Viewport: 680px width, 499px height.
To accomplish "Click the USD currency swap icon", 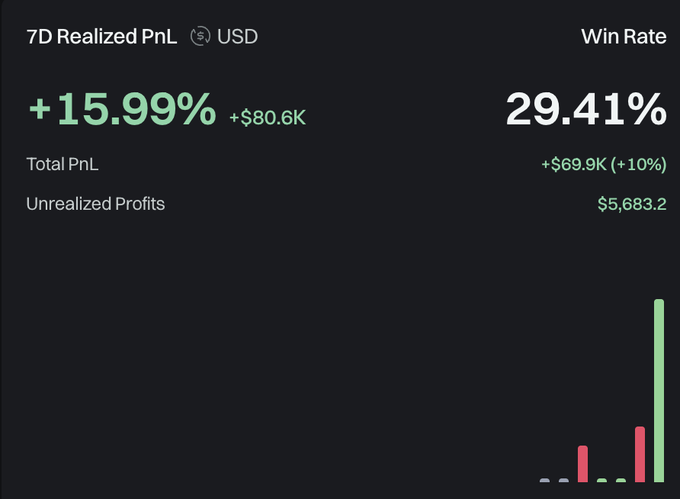I will pyautogui.click(x=200, y=36).
